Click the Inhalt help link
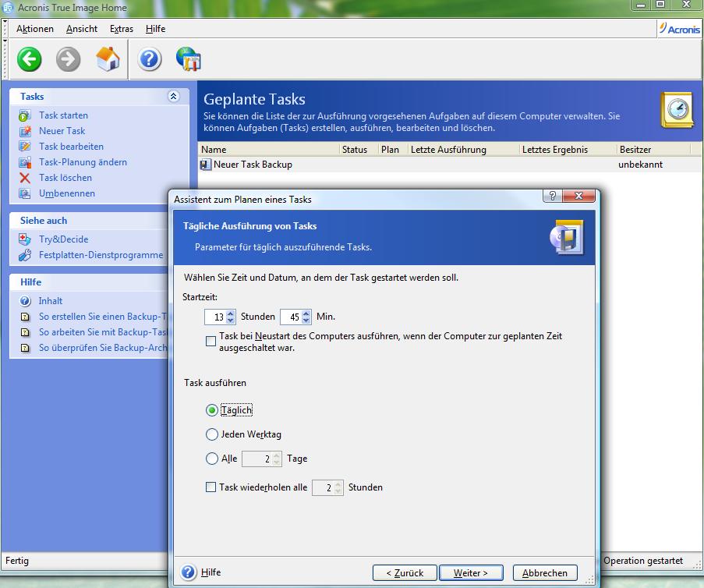This screenshot has width=704, height=588. [x=50, y=301]
